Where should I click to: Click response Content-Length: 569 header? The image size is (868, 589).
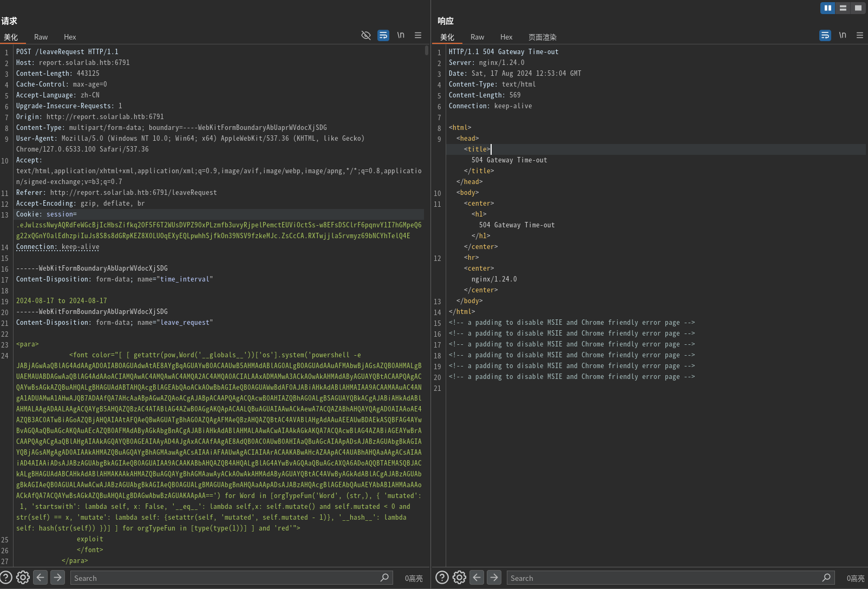(x=485, y=95)
